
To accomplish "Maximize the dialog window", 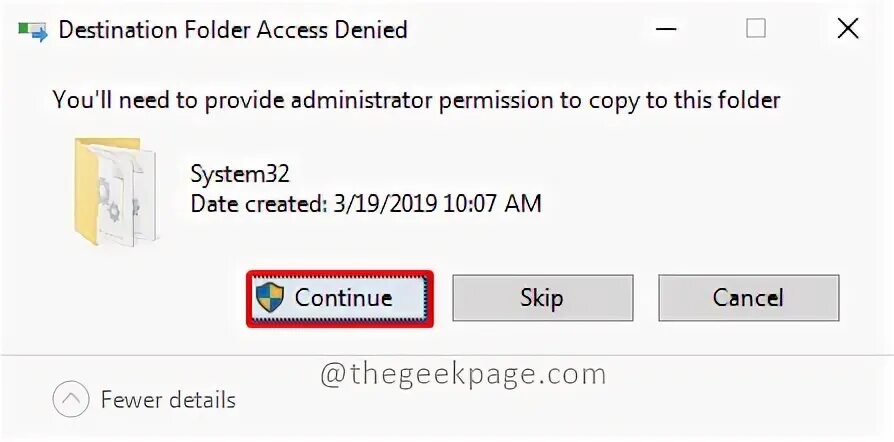I will [x=756, y=29].
